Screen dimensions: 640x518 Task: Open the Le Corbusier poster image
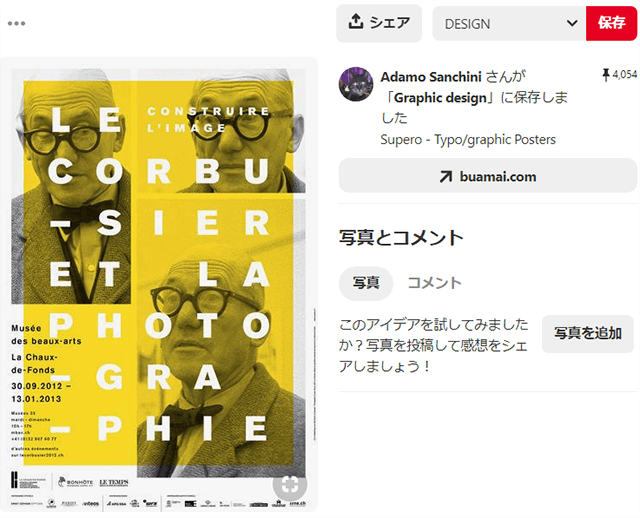tap(159, 284)
